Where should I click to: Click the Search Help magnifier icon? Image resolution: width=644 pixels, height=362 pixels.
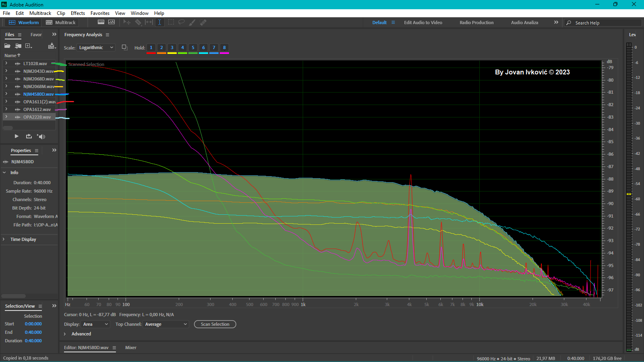569,23
